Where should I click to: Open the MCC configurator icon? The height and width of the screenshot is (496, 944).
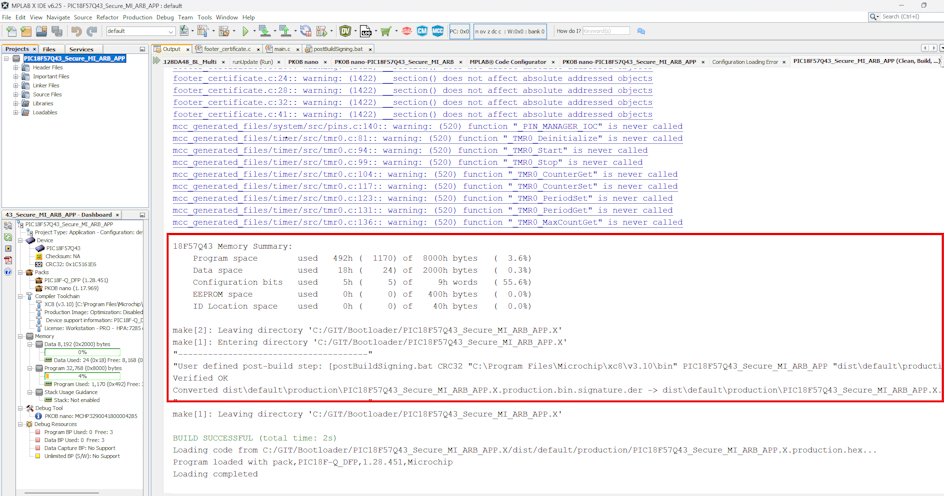click(437, 31)
